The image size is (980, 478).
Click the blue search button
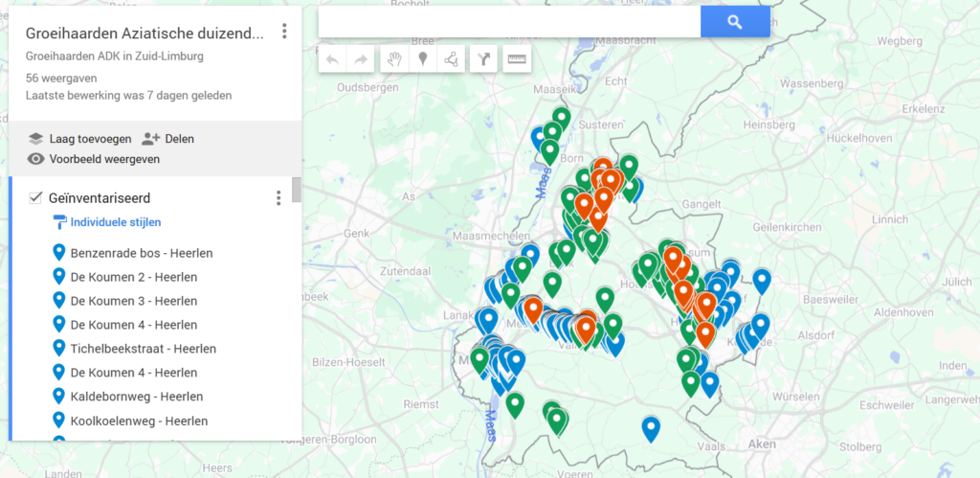[735, 23]
